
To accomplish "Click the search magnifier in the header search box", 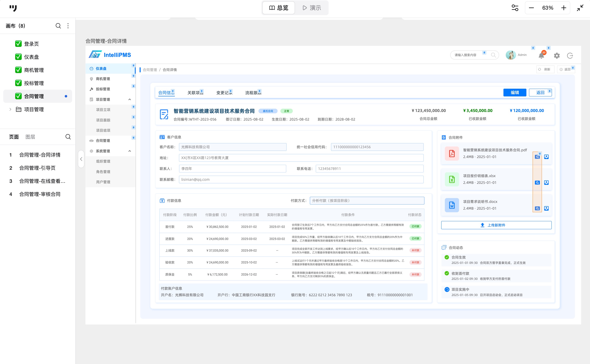I will [493, 55].
